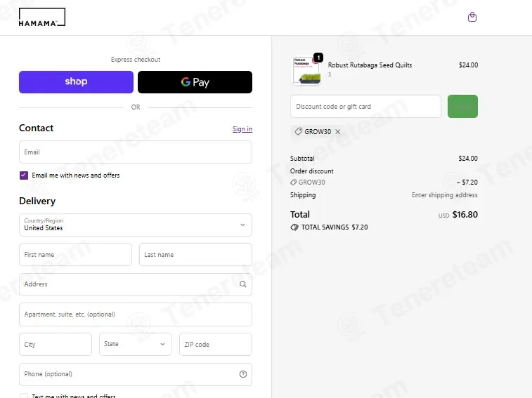Open the shopping bag cart icon
The height and width of the screenshot is (398, 532).
pyautogui.click(x=472, y=17)
